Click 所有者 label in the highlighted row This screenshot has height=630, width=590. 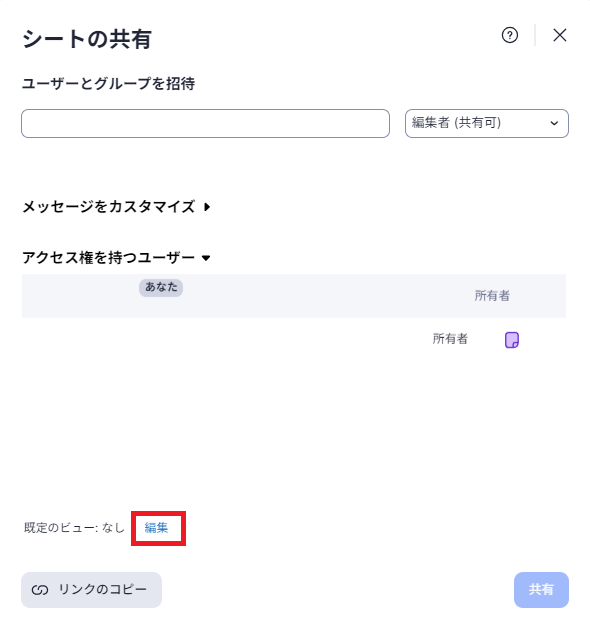[x=492, y=296]
